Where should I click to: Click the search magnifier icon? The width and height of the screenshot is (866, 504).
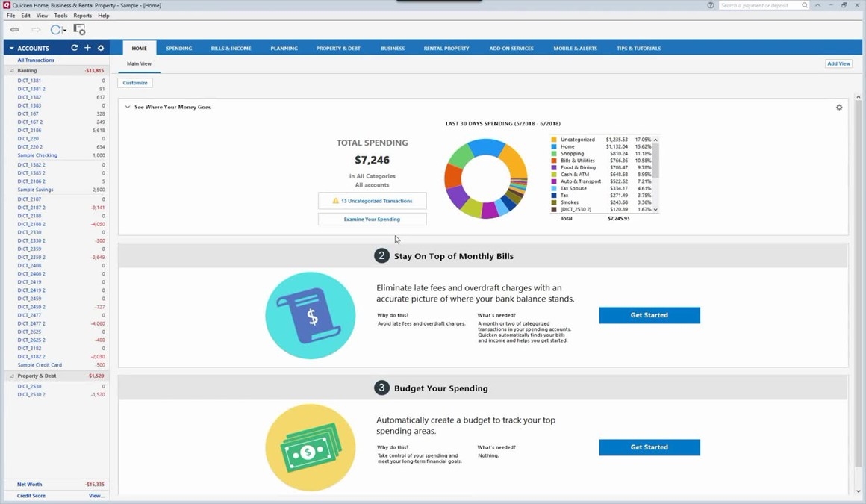coord(804,5)
